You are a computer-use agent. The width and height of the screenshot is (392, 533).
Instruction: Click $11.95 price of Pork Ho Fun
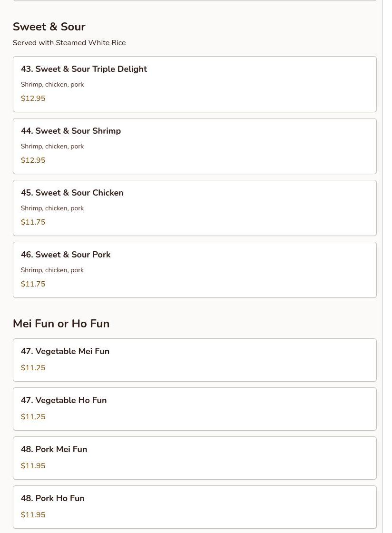pyautogui.click(x=33, y=514)
